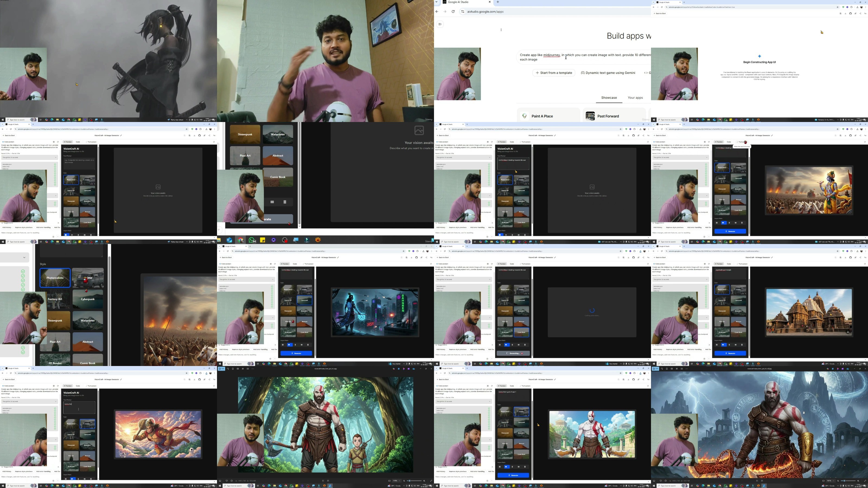Click Generate beside the Kratos Greek temple image
868x488 pixels.
(513, 475)
